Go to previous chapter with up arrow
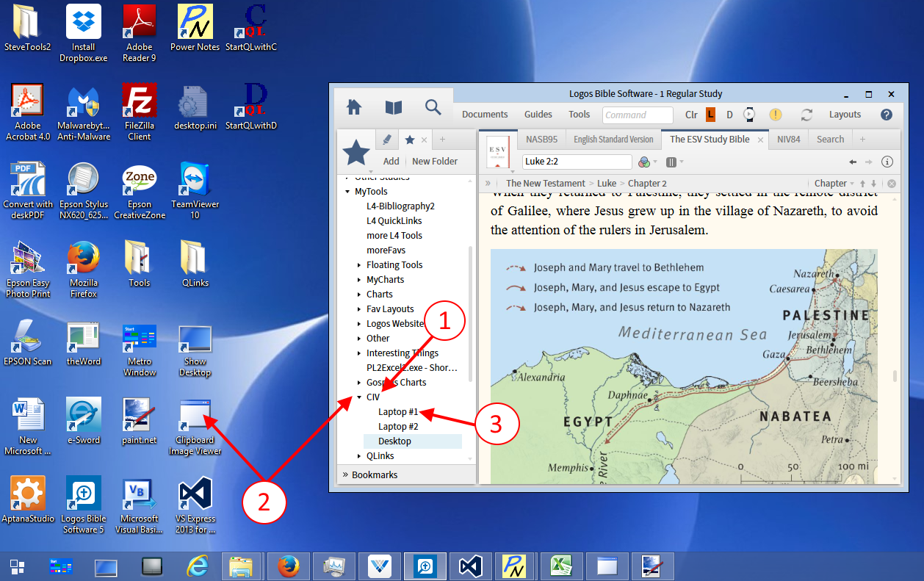 [864, 184]
